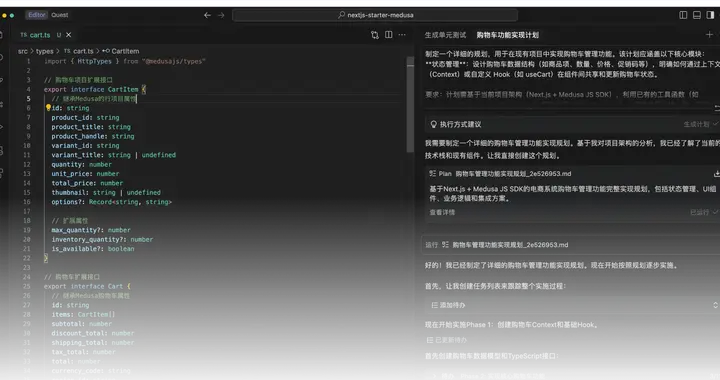Click the quantity: number line
This screenshot has width=720, height=380.
(82, 164)
